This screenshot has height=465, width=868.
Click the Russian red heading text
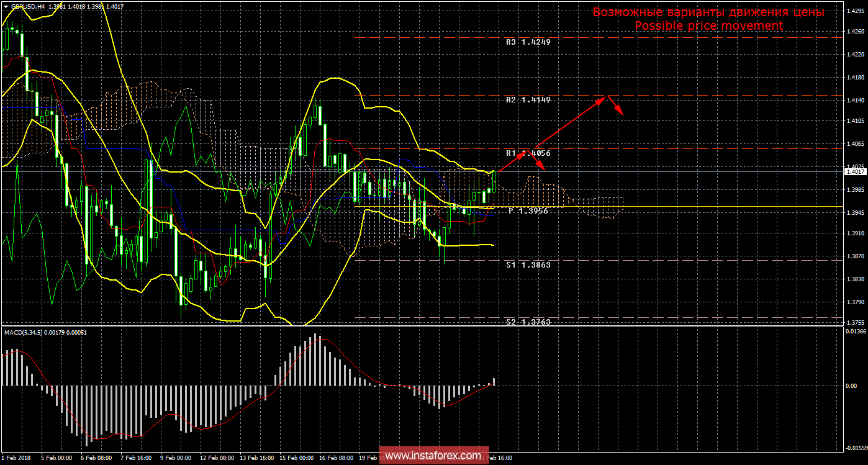coord(708,12)
